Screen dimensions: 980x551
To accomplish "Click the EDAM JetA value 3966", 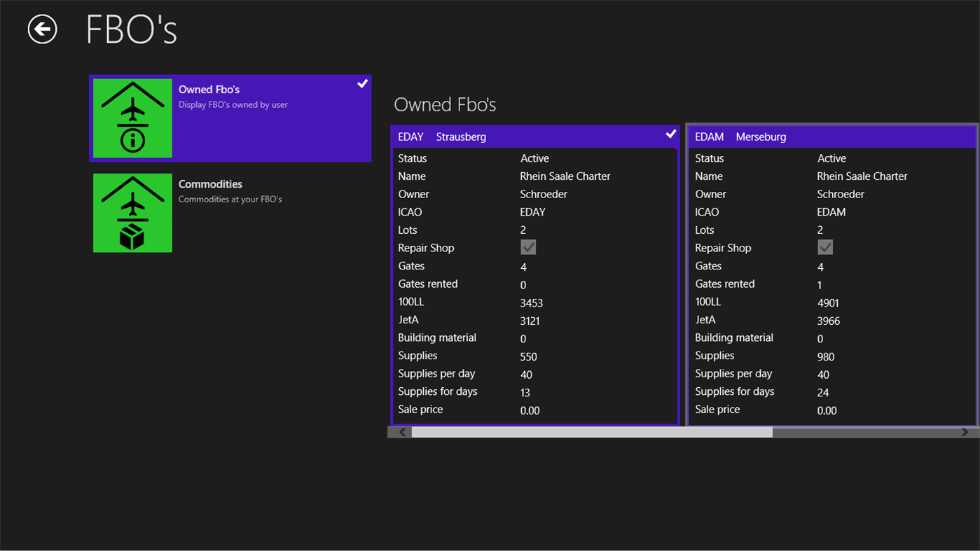I will (829, 321).
